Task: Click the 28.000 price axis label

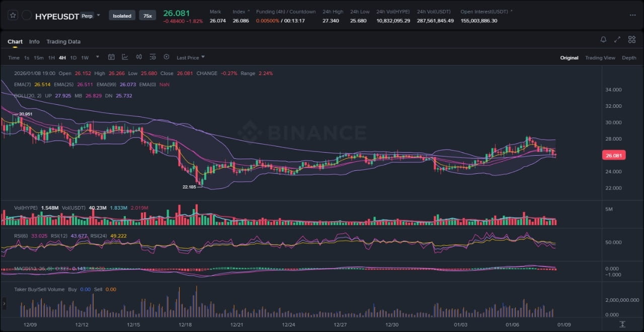Action: tap(615, 139)
